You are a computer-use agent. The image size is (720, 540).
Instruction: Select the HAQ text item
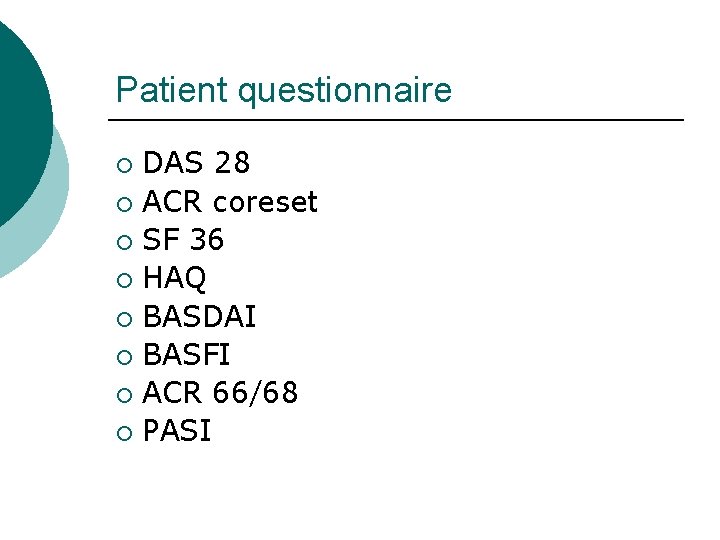point(175,279)
